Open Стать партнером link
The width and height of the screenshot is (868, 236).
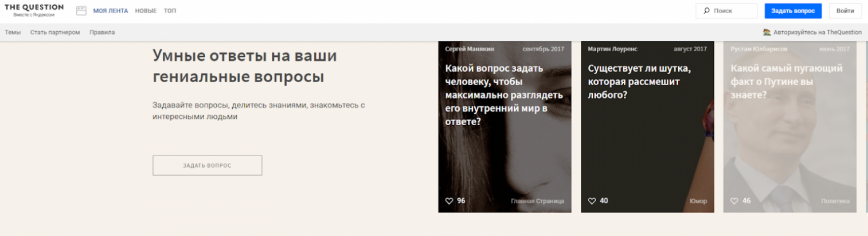click(55, 32)
